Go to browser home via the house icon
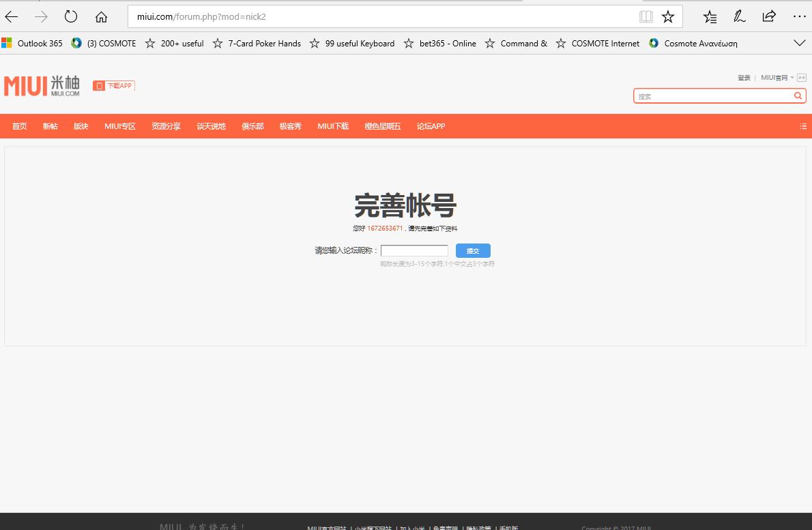Viewport: 812px width, 530px height. pyautogui.click(x=101, y=16)
